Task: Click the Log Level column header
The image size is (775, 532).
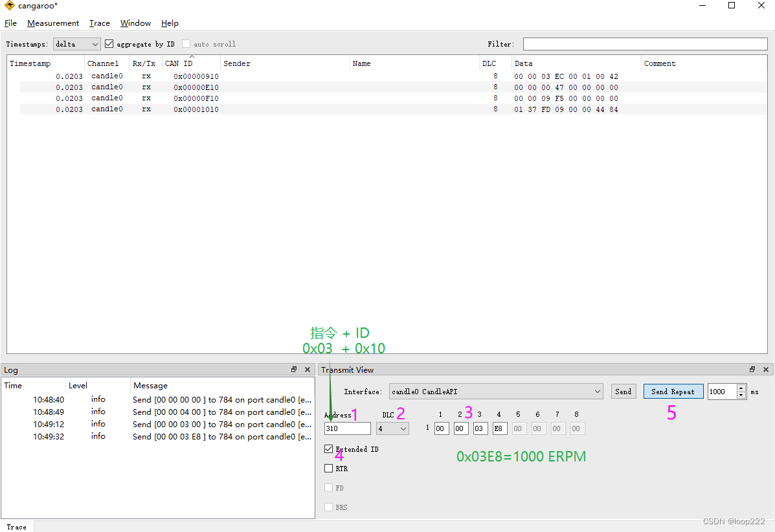Action: (x=98, y=386)
